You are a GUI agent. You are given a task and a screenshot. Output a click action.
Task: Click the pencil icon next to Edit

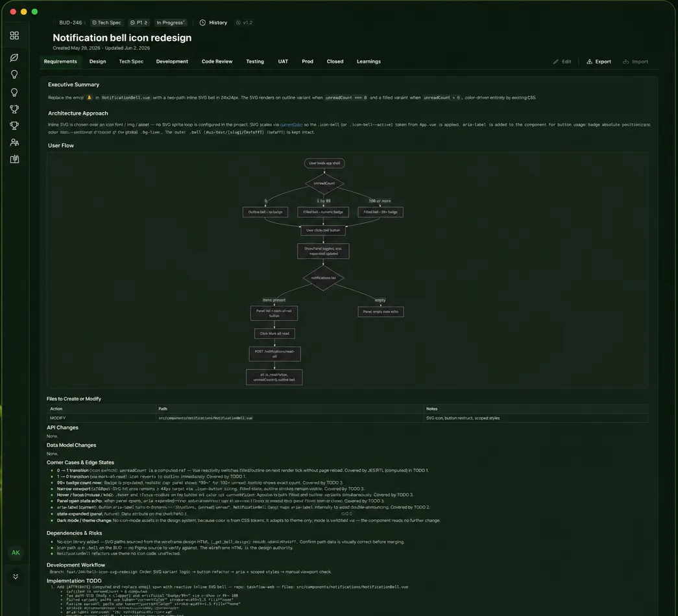click(555, 62)
